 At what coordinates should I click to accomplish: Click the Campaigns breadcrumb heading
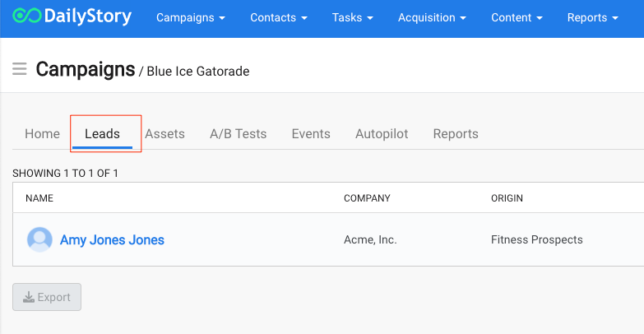(x=86, y=69)
